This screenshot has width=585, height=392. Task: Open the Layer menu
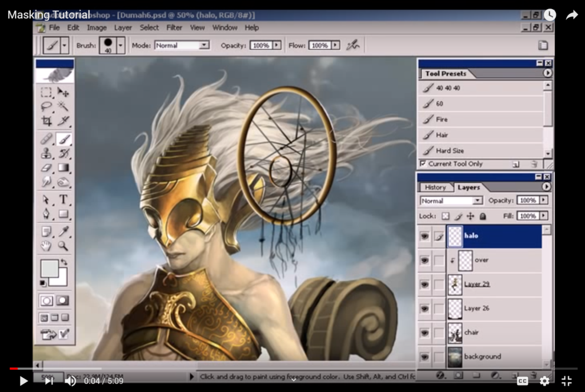[x=123, y=27]
